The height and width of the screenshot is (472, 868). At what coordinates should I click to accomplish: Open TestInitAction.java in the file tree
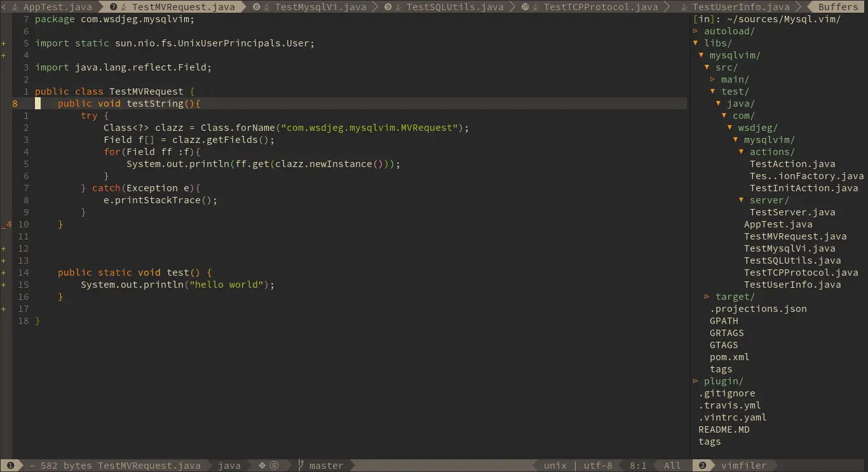click(x=804, y=188)
